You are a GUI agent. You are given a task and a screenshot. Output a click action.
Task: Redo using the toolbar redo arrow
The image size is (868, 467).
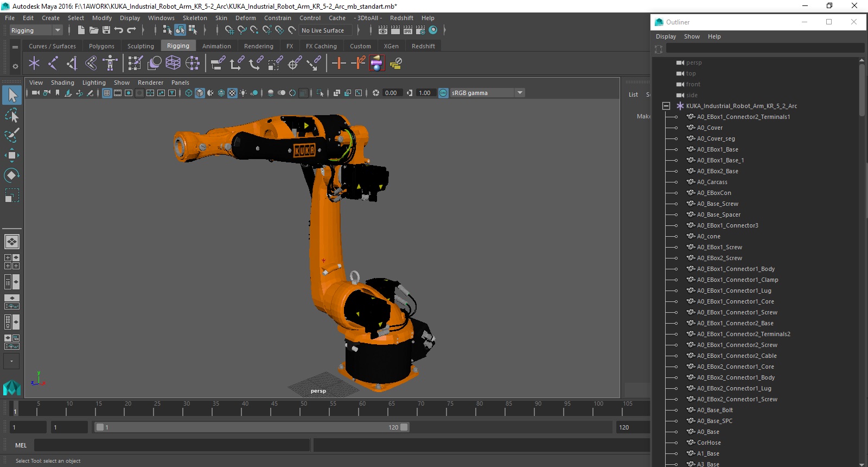[x=131, y=30]
